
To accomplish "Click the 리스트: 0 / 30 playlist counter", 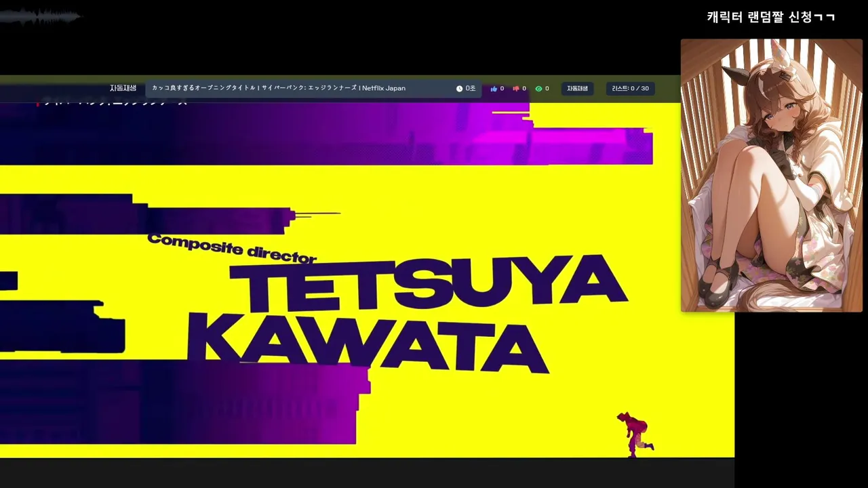I will pos(630,89).
